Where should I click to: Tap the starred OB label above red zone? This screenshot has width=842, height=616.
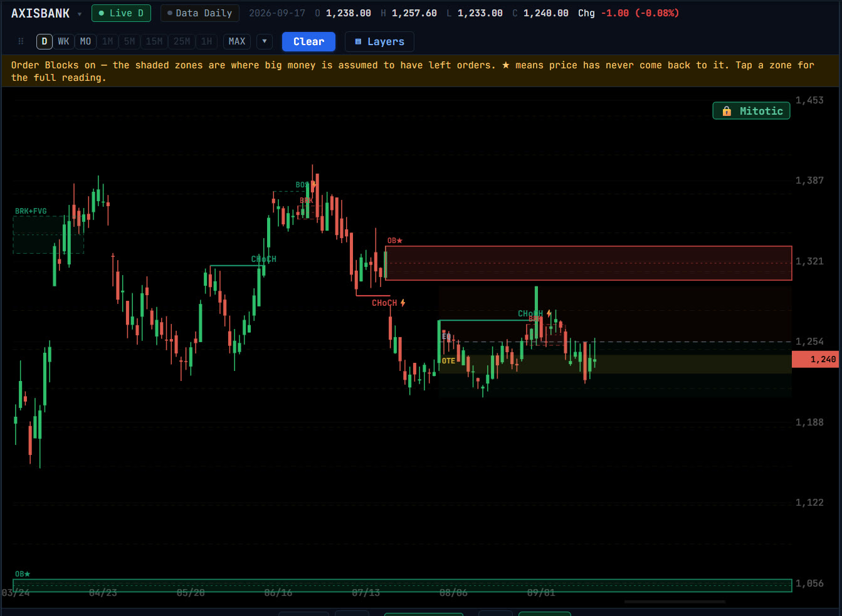pyautogui.click(x=394, y=241)
